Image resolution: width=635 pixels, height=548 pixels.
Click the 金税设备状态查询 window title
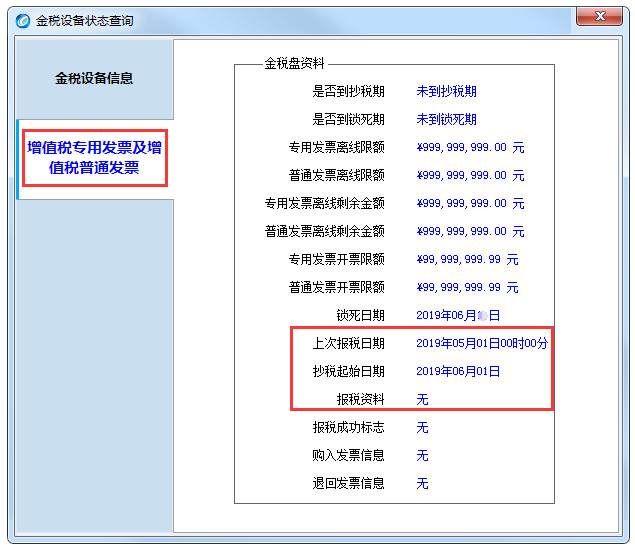point(85,21)
